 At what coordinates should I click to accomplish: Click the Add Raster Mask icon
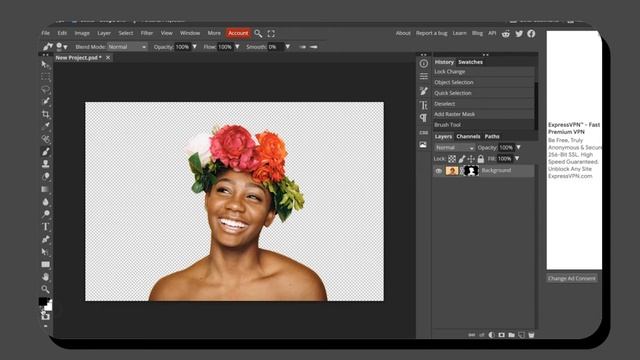502,335
